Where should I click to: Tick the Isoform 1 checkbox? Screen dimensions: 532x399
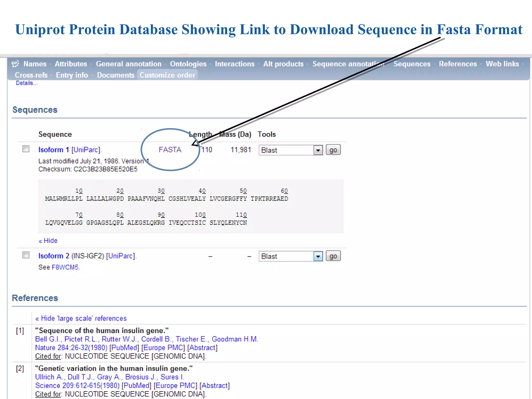coord(26,149)
